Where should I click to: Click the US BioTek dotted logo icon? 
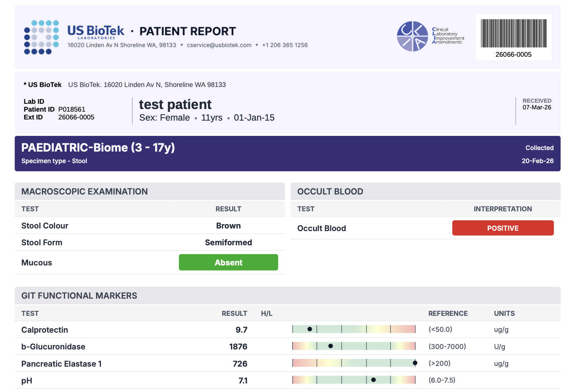41,37
